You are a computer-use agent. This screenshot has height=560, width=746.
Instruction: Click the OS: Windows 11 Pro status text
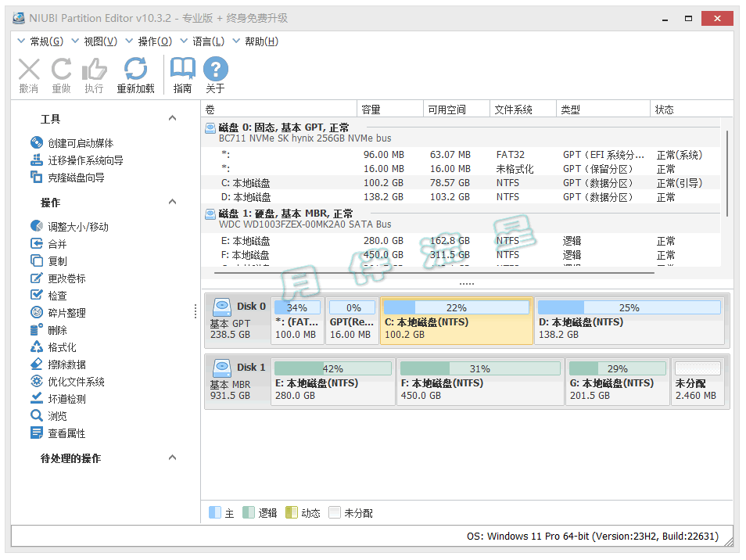tap(592, 537)
